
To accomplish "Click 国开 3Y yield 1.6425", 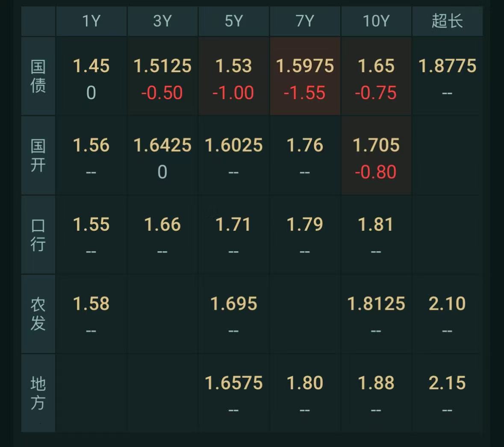I will 162,145.
